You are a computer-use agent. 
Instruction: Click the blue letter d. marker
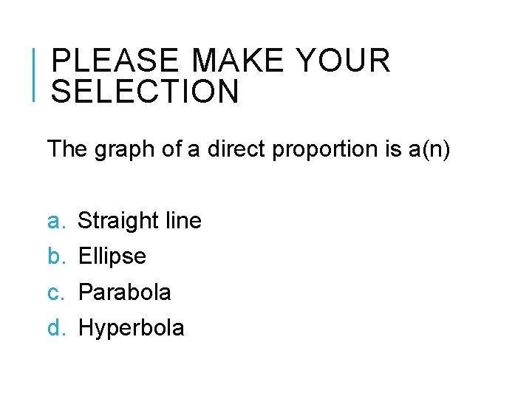click(57, 327)
